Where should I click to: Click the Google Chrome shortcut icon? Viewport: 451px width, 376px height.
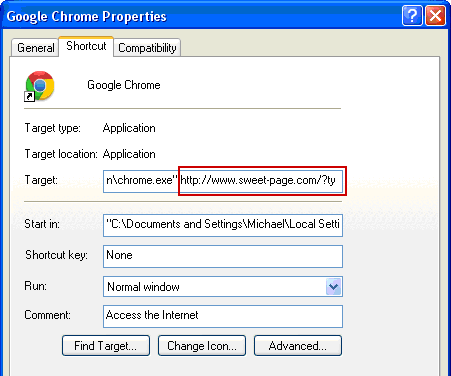[x=39, y=86]
